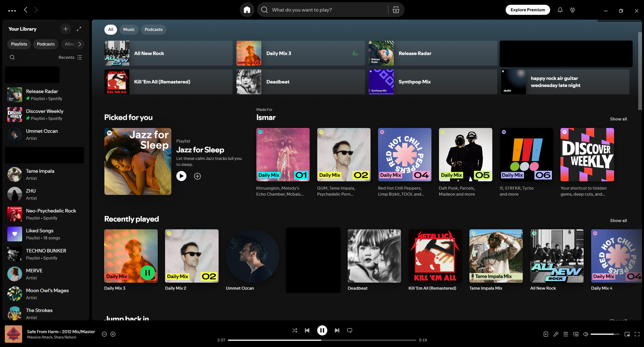Viewport: 644px width, 347px height.
Task: Search within Your Library
Action: coord(12,57)
